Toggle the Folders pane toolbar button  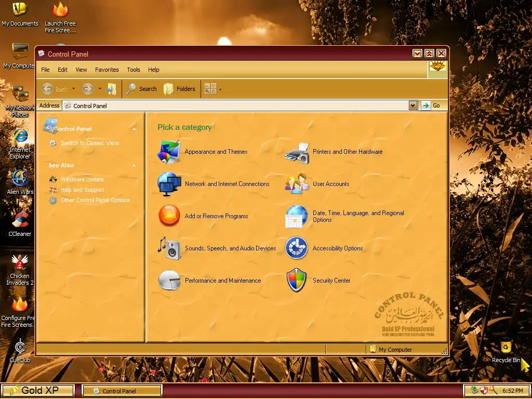point(179,89)
